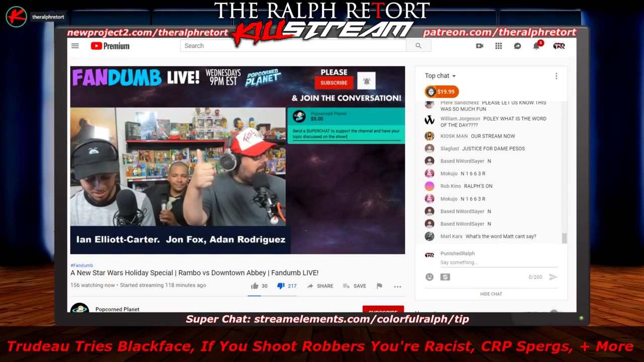
Task: Open the notifications bell icon
Action: click(536, 46)
